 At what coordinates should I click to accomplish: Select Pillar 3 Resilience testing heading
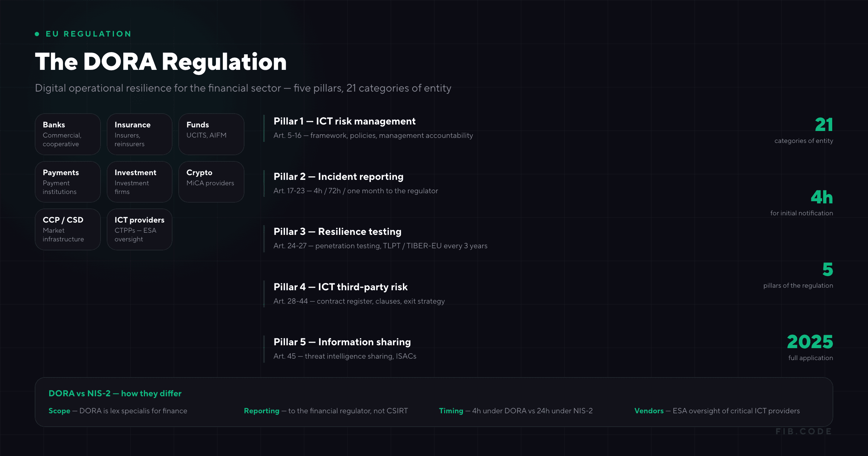tap(337, 232)
